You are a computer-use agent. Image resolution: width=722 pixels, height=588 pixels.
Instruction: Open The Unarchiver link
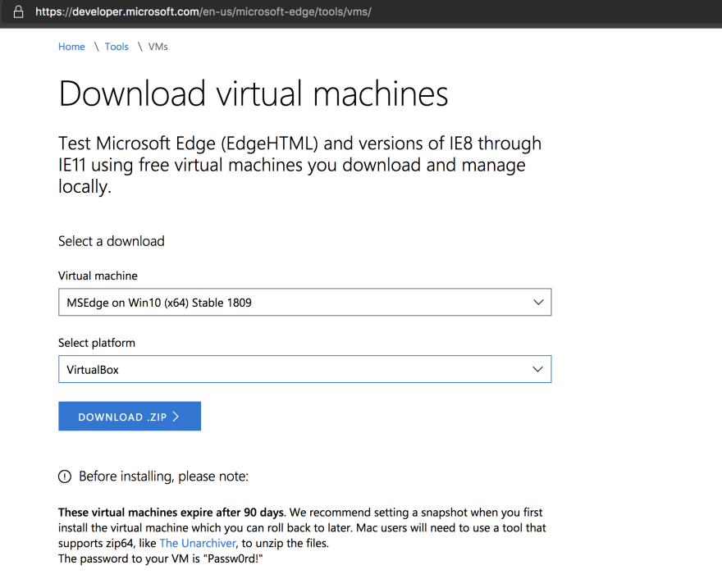coord(198,544)
